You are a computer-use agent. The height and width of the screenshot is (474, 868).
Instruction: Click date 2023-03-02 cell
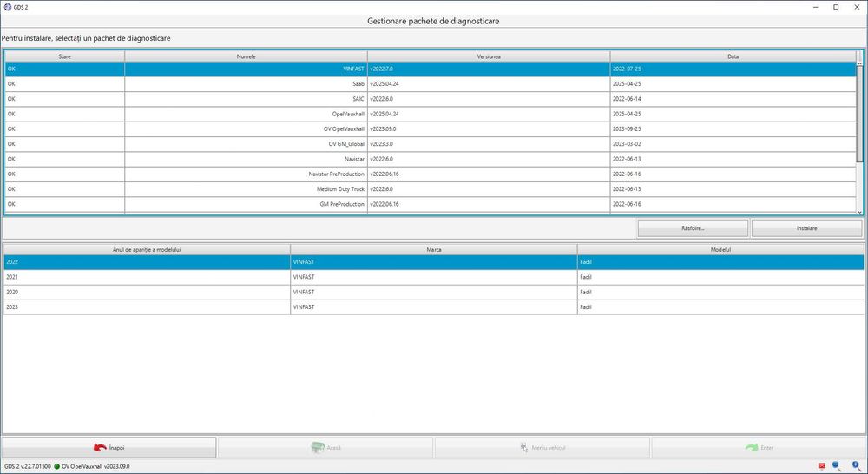[x=733, y=144]
